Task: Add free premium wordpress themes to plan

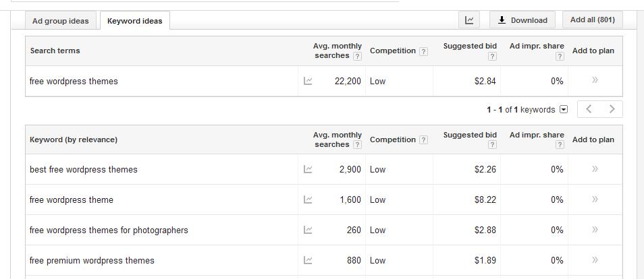Action: click(x=595, y=259)
